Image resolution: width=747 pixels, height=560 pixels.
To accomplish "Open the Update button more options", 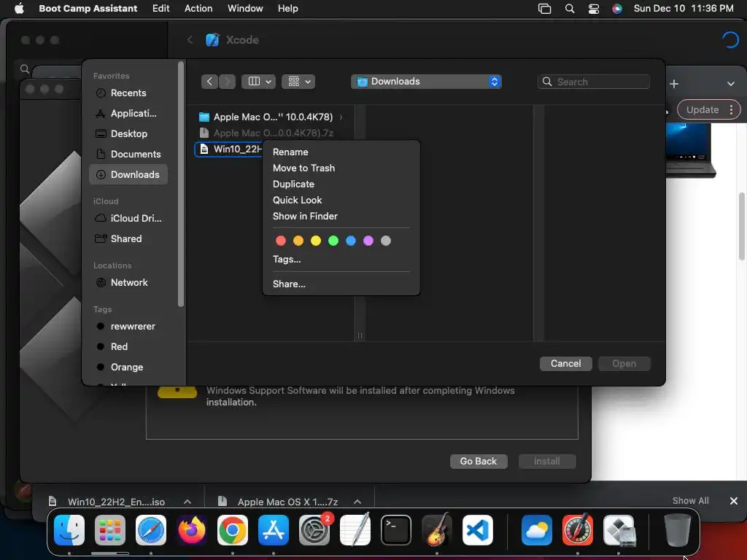I will (x=731, y=110).
